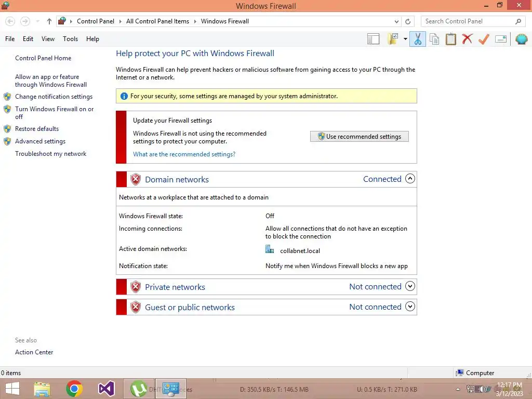Screen dimensions: 532x399
Task: Open Allow an app or feature link
Action: tap(51, 81)
